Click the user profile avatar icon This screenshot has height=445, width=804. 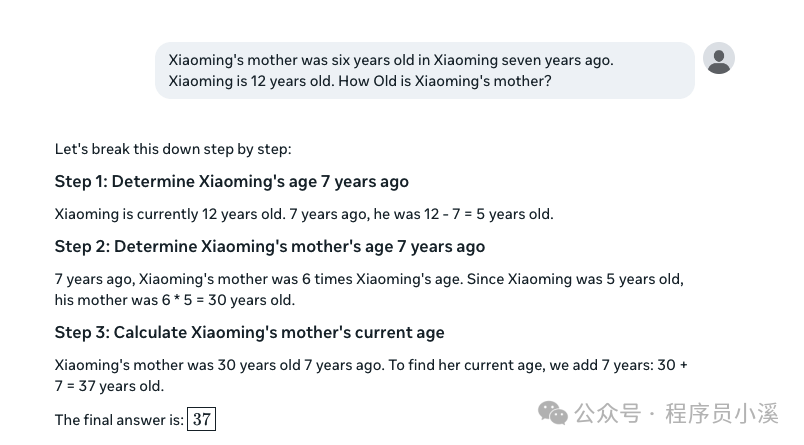719,58
